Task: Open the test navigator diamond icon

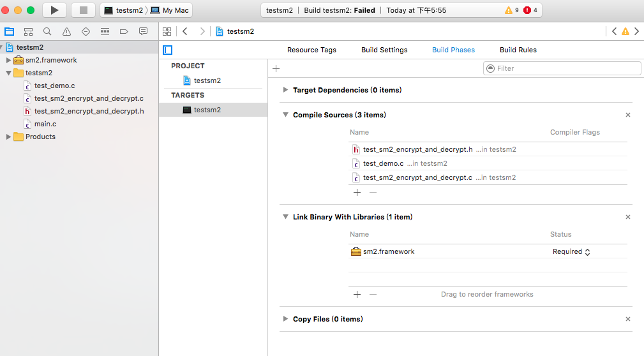Action: coord(86,32)
